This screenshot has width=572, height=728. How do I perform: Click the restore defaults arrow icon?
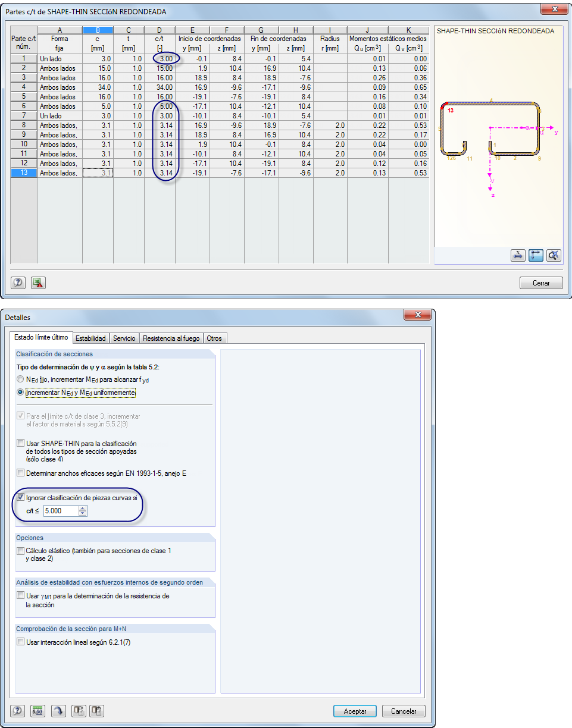58,711
